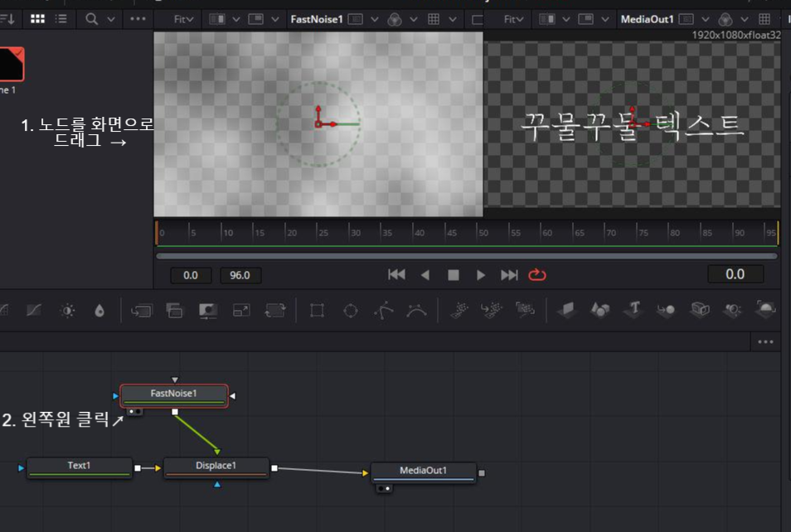Add a Shape 3D node
This screenshot has width=791, height=532.
(x=599, y=310)
